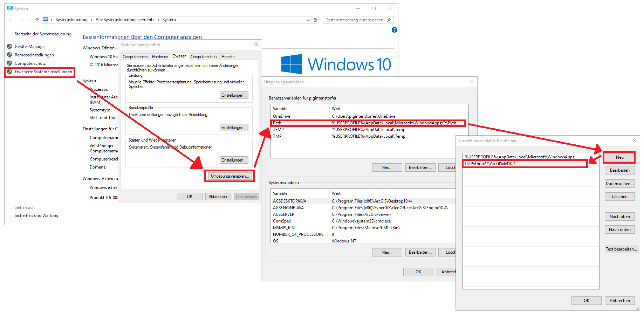Viewport: 644px width, 315px height.
Task: Switch to the Hardware tab
Action: point(160,57)
